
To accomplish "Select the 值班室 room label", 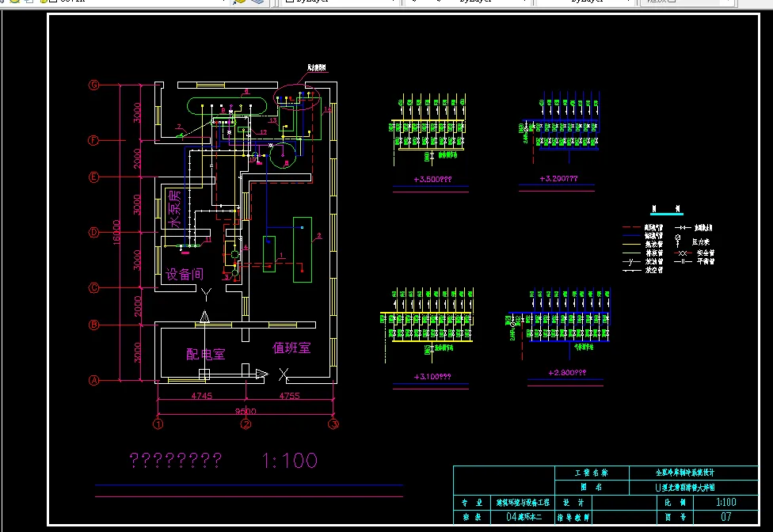I will tap(291, 348).
